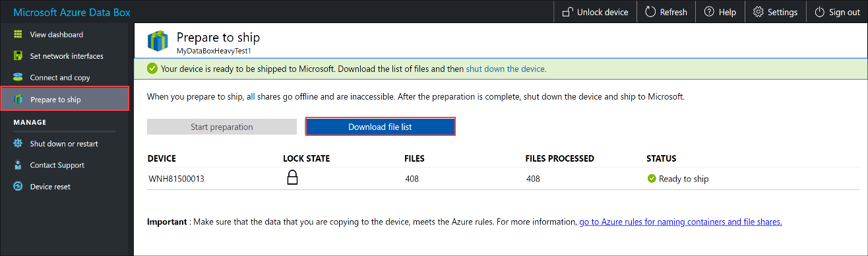
Task: Click the Connect and copy icon
Action: 18,78
